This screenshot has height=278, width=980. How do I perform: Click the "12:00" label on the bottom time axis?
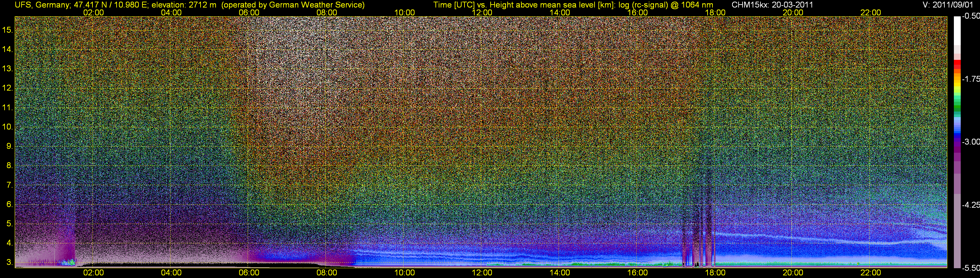(x=482, y=273)
